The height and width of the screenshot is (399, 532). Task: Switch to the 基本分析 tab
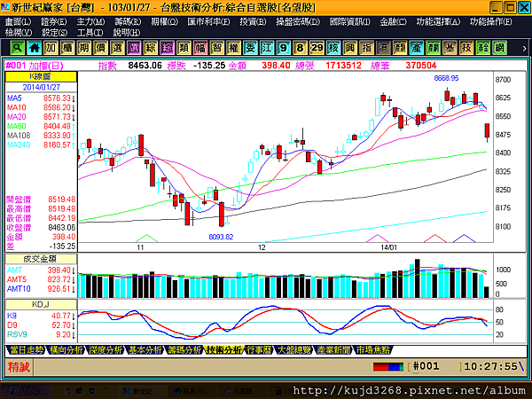(145, 350)
